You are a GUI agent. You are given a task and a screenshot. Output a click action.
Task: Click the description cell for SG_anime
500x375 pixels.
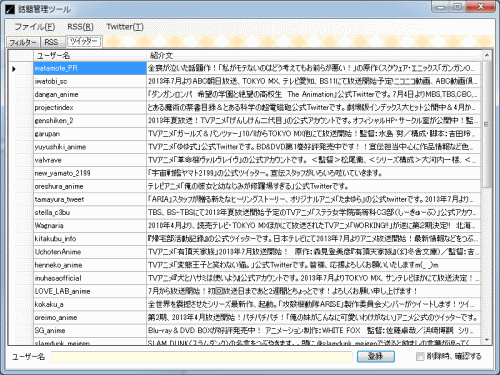tap(314, 330)
